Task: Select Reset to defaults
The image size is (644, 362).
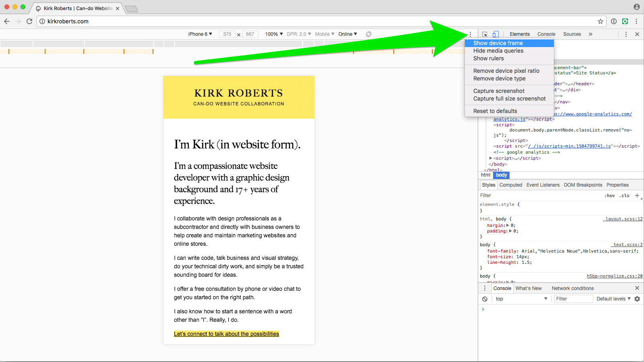Action: (x=509, y=111)
